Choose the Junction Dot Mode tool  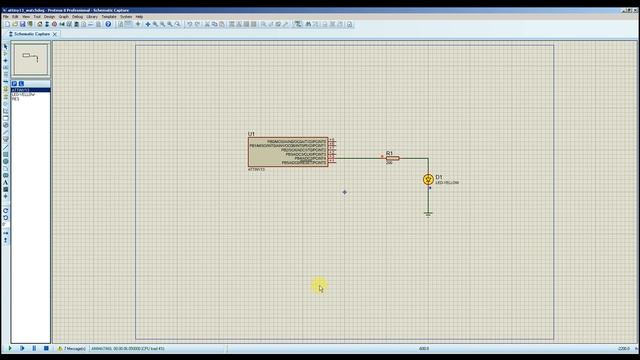click(6, 60)
